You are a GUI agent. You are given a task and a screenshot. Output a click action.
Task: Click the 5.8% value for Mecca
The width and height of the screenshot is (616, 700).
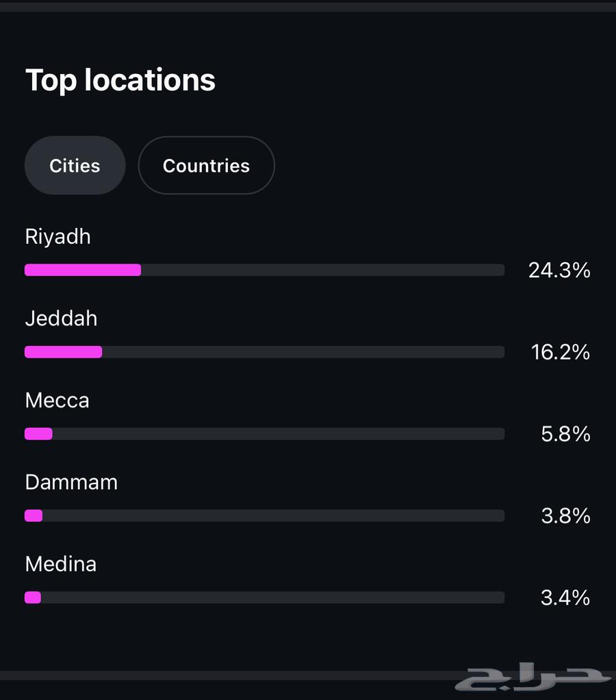(x=565, y=434)
